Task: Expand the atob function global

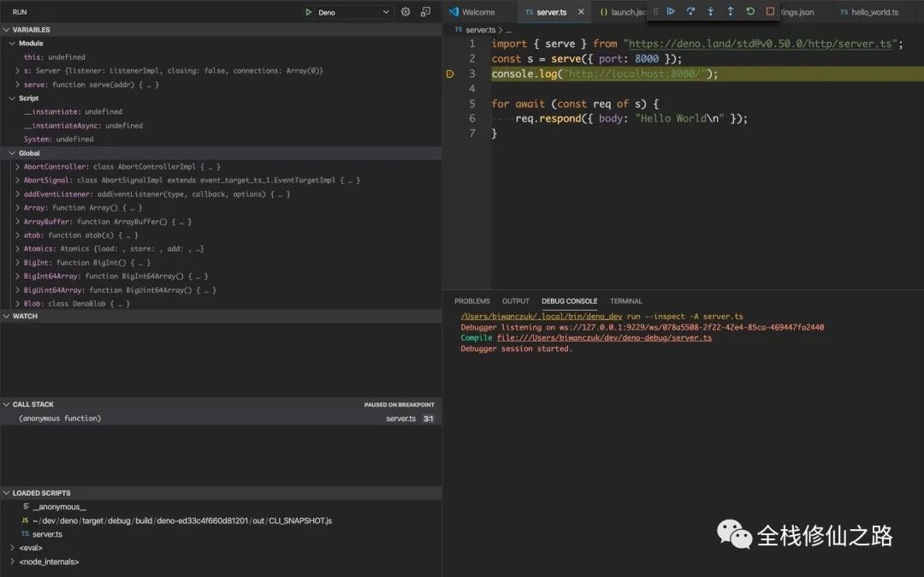Action: coord(17,235)
